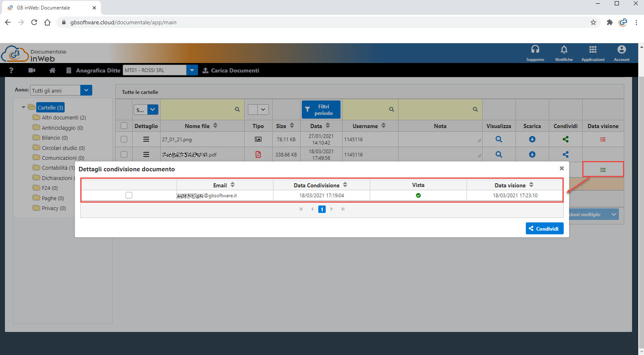Click the Nome file search input field
Screen dimensions: 644x355
(197, 110)
